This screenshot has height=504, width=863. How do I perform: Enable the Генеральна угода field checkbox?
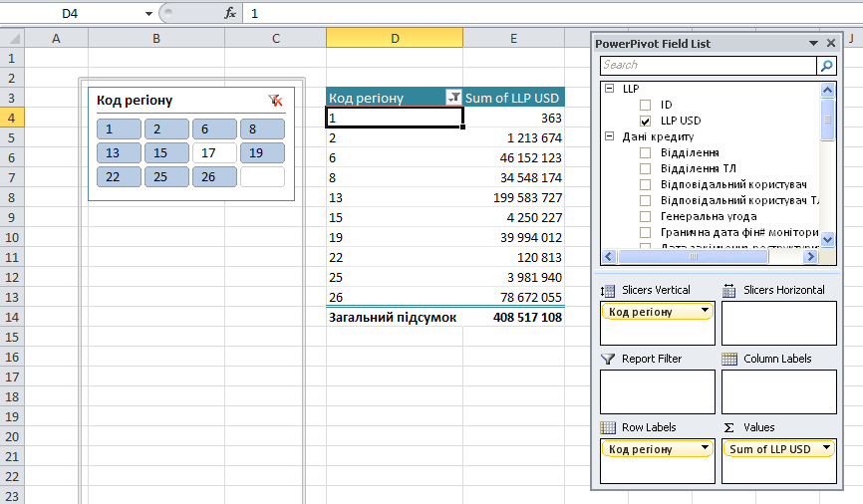(x=645, y=216)
